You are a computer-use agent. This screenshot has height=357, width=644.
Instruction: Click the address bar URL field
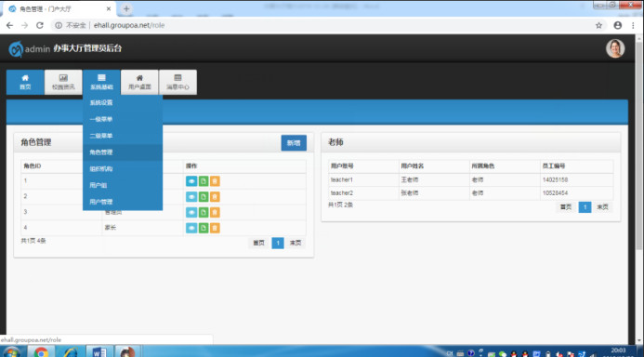click(x=321, y=25)
